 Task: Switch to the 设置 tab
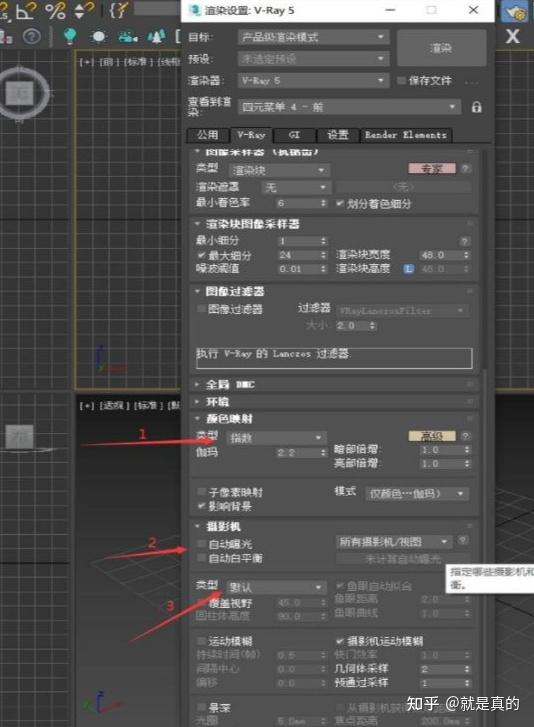[337, 135]
